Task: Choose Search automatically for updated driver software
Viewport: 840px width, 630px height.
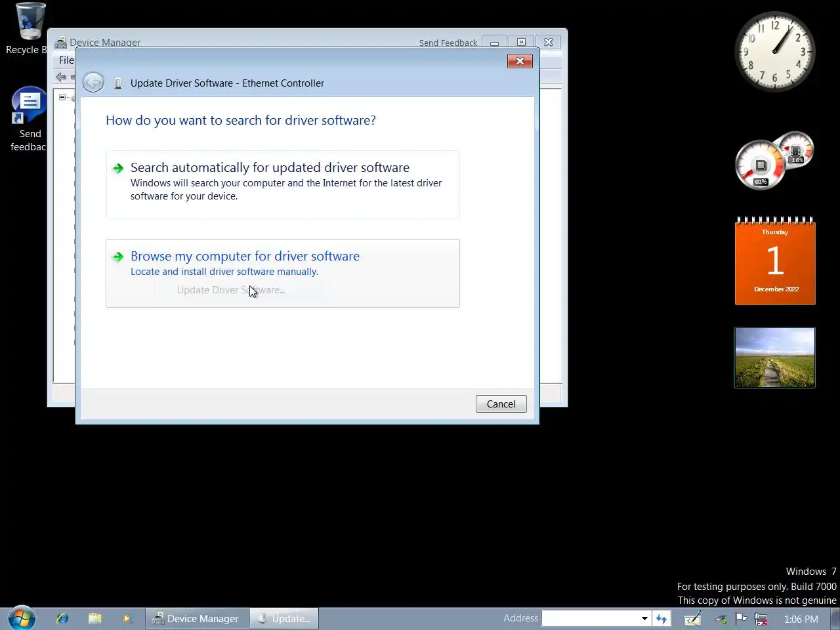Action: 283,184
